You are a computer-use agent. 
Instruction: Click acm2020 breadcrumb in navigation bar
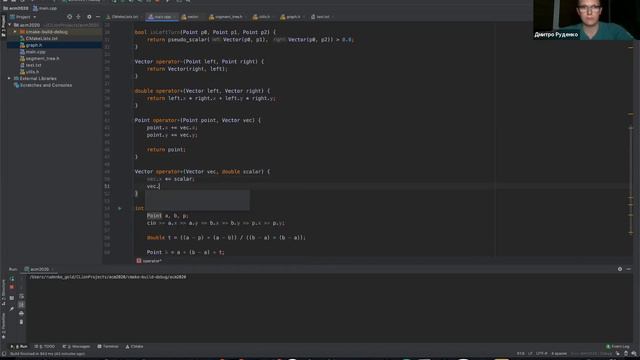tap(16, 8)
